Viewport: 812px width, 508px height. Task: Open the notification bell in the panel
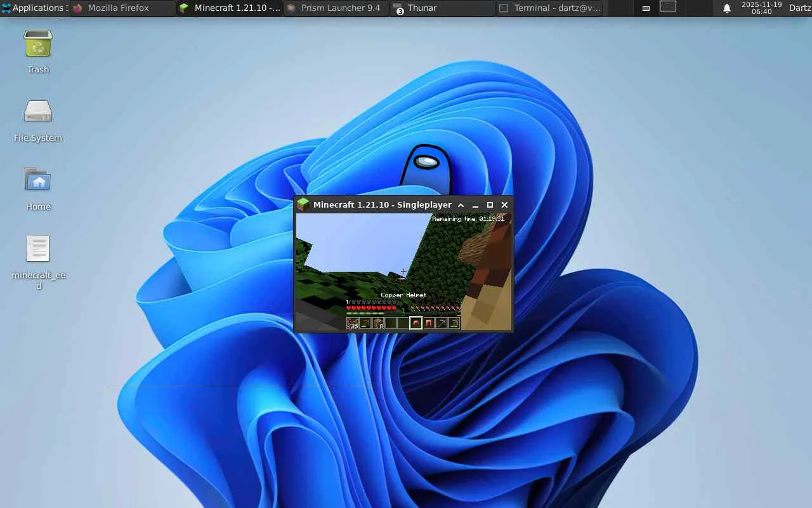click(727, 8)
